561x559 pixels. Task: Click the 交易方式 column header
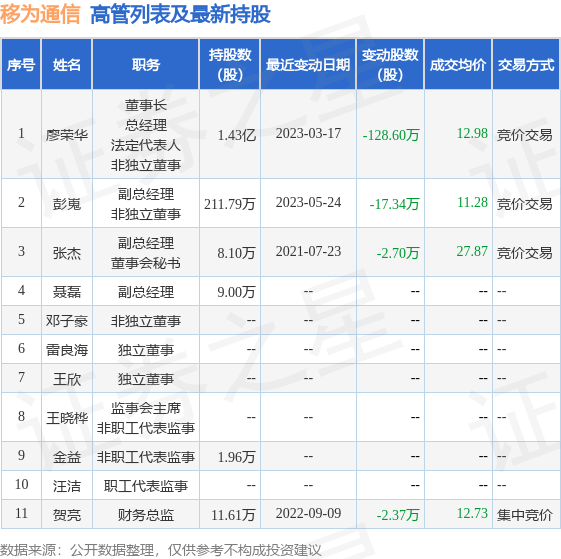click(526, 64)
